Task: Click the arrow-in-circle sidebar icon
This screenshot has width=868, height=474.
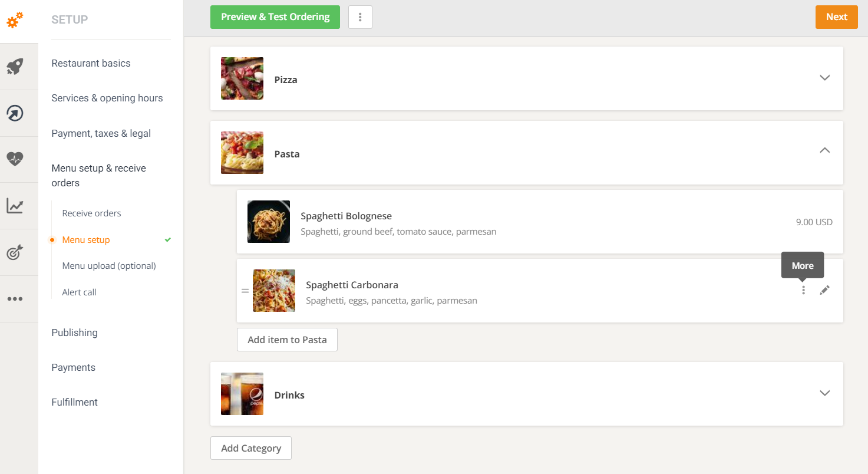Action: 15,113
